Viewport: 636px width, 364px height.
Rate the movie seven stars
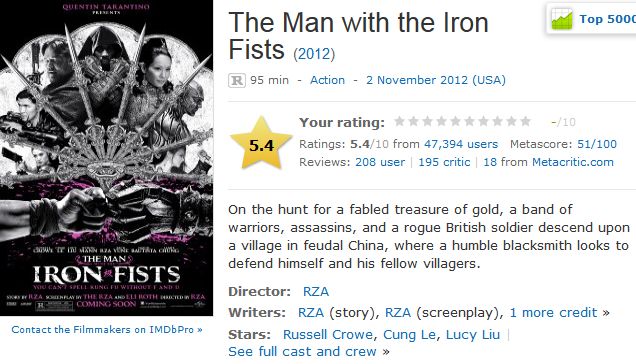coord(483,121)
